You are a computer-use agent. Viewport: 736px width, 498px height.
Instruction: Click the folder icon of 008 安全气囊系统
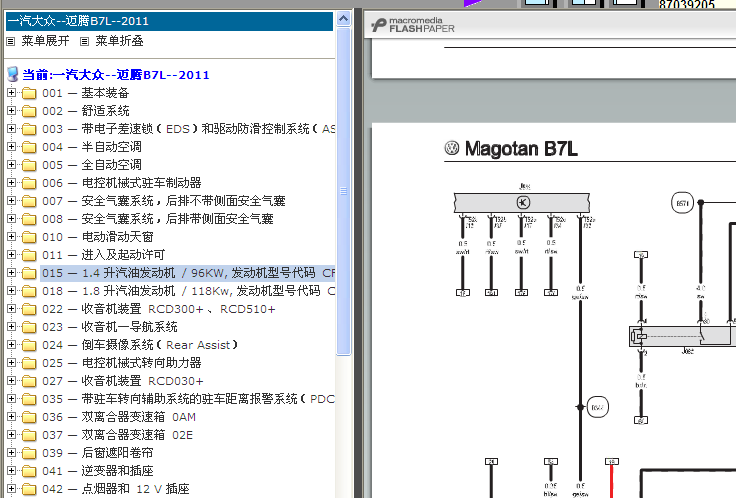point(29,219)
